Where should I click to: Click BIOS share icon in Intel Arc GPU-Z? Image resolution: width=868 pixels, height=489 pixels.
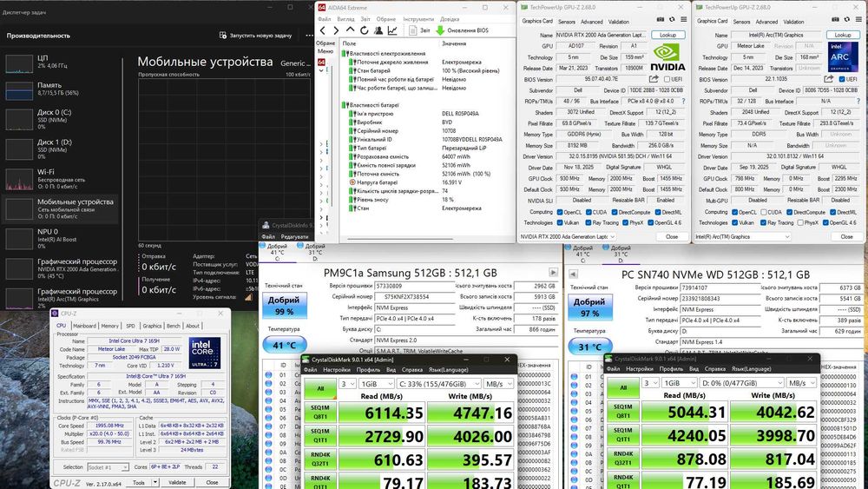click(x=829, y=79)
